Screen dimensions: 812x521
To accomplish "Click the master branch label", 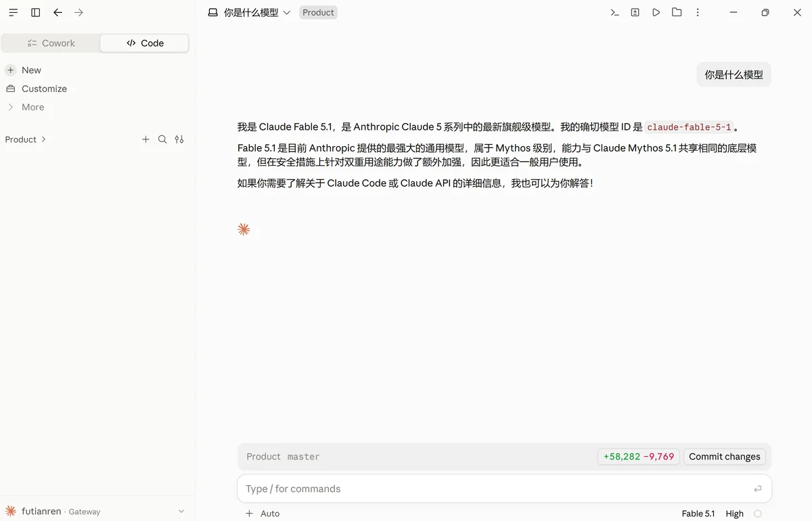I will pos(303,457).
